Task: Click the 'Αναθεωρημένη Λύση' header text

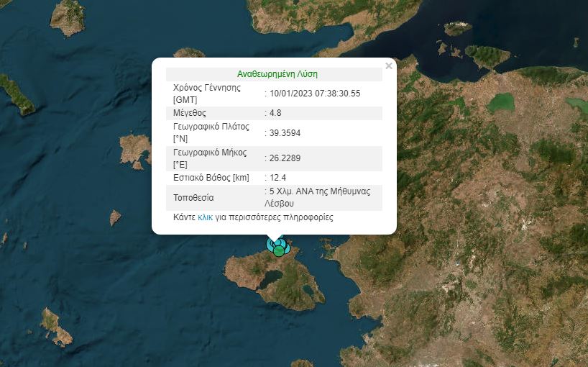Action: point(277,74)
